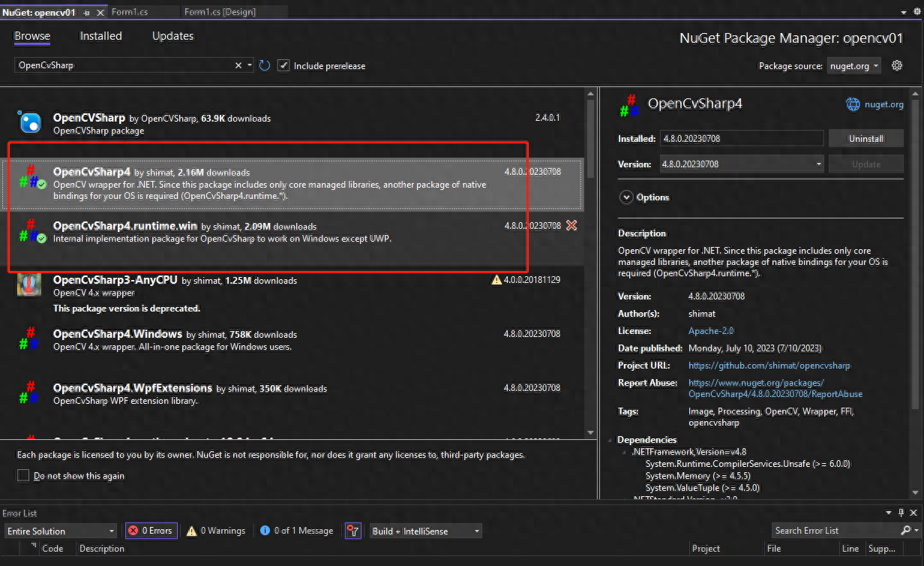Click the deprecated warning icon on OpenCvSharp3-AnyCPU

coord(496,280)
